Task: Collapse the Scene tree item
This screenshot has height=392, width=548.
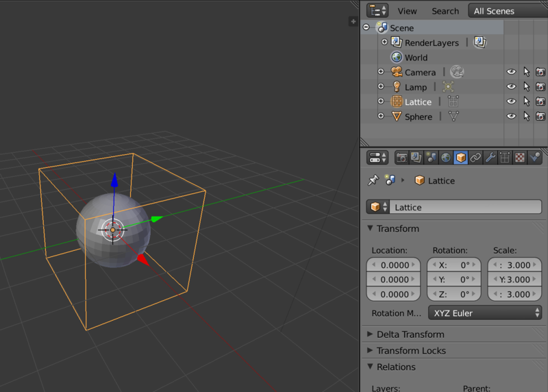Action: 366,27
